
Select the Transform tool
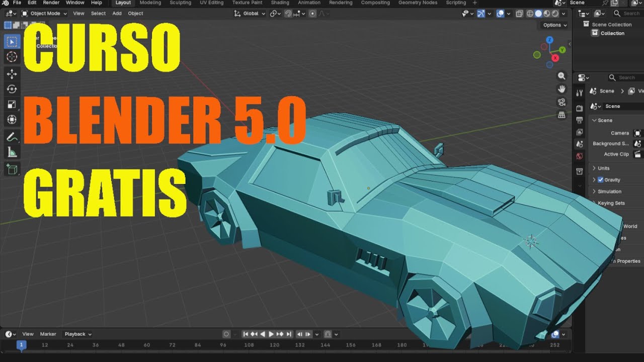click(x=12, y=120)
